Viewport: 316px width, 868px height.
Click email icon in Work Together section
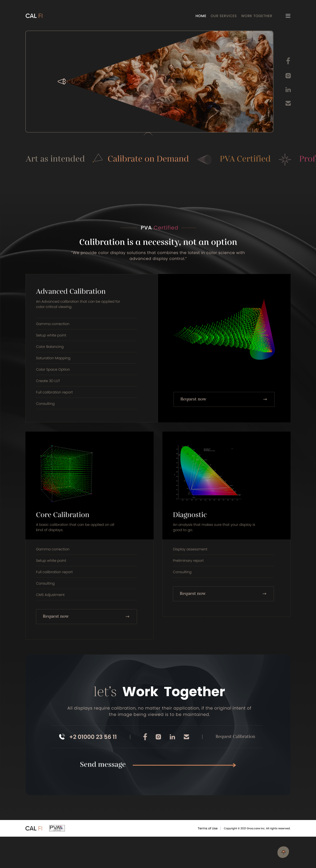pos(186,736)
